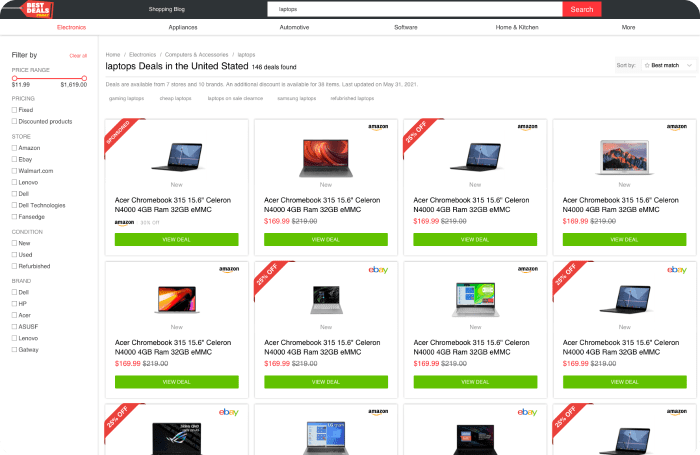This screenshot has height=455, width=700.
Task: Check the Gatway brand checkbox
Action: pyautogui.click(x=14, y=350)
